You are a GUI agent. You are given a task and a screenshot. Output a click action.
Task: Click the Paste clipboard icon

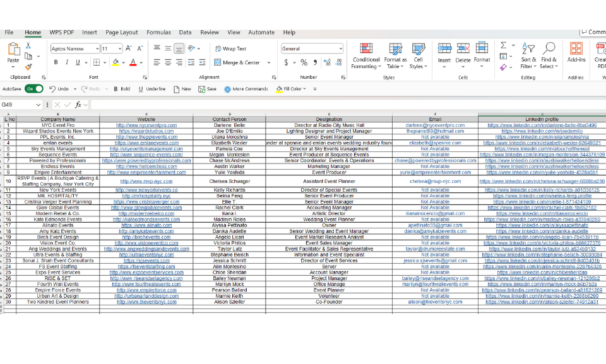(13, 49)
